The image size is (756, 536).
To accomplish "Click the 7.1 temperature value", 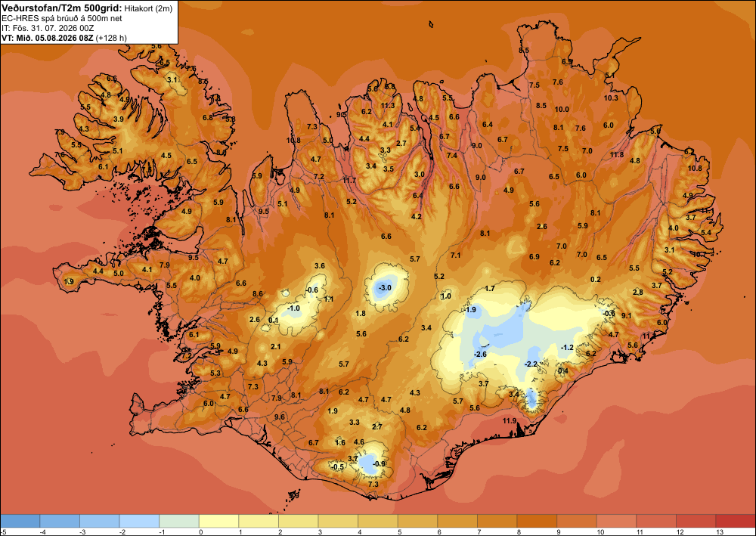I will 456,255.
